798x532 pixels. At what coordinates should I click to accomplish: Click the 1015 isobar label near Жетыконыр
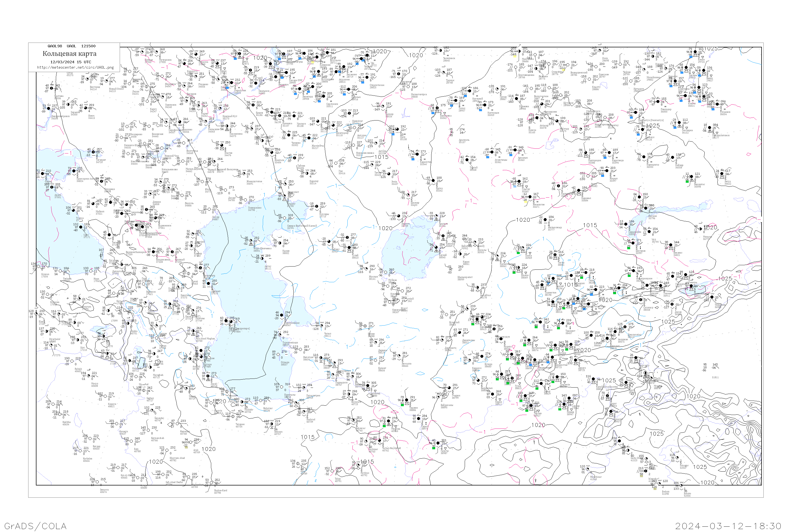point(590,225)
